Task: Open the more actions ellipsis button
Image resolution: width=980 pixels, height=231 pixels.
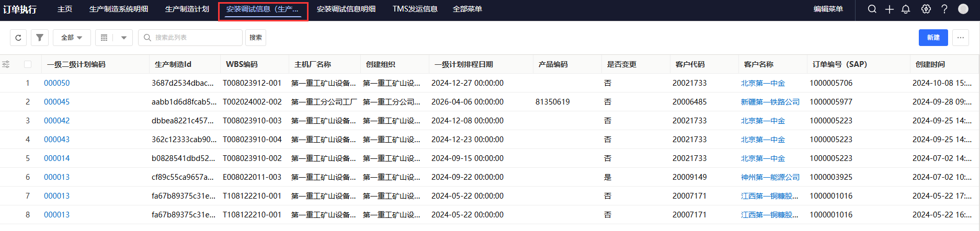Action: pyautogui.click(x=960, y=38)
